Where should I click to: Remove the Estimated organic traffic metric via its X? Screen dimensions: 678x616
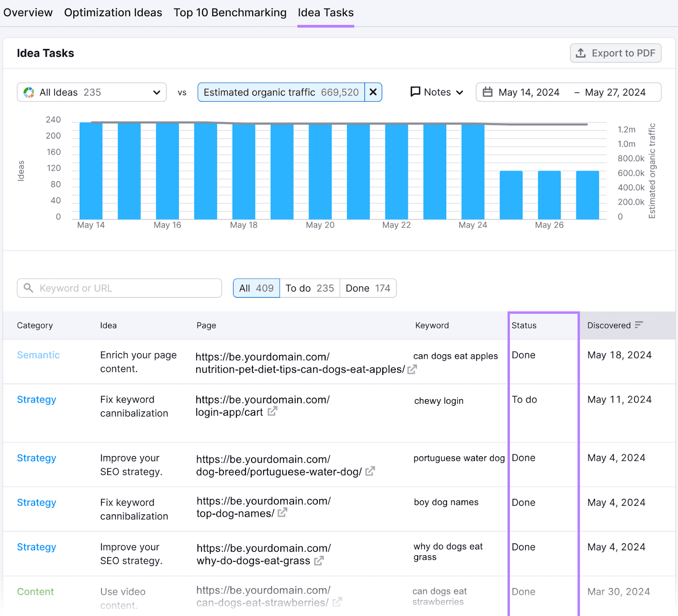[373, 92]
